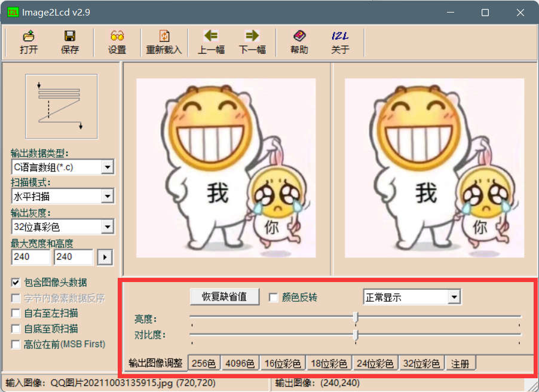This screenshot has height=392, width=539.
Task: Click the maximum width field 240
Action: pos(31,257)
